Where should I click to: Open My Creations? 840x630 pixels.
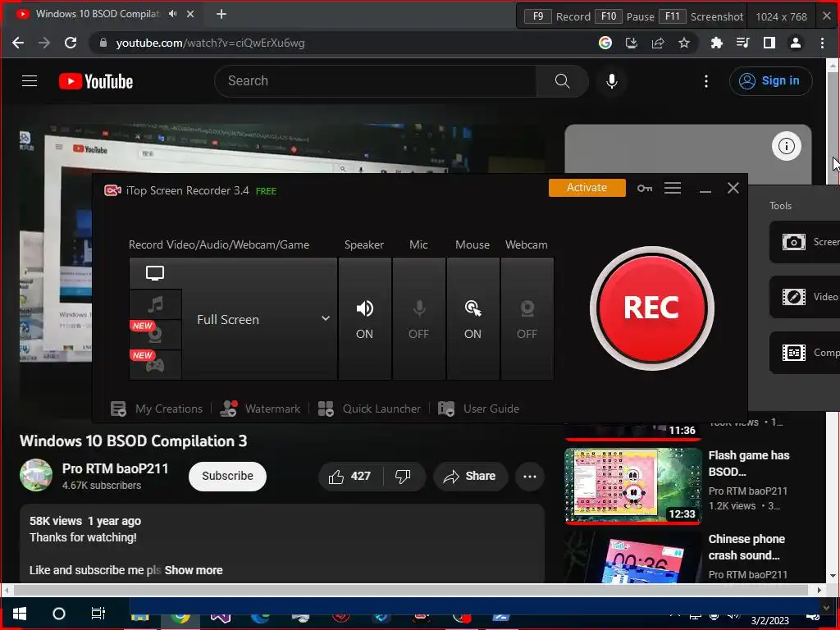(157, 409)
